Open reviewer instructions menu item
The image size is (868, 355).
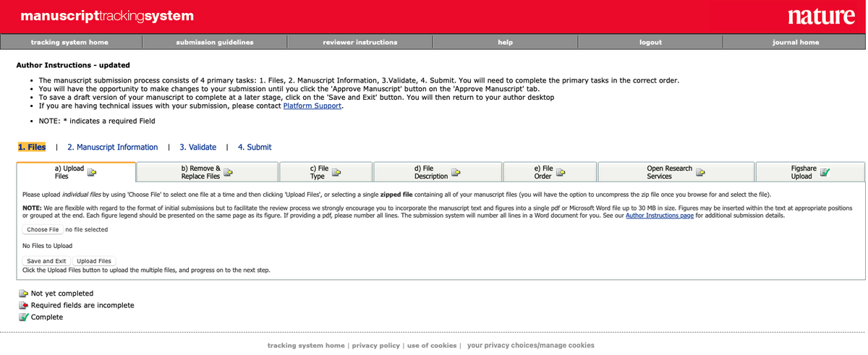(360, 42)
